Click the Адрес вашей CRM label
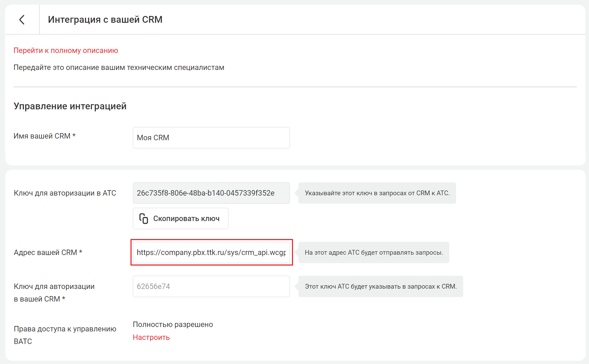589x364 pixels. (48, 253)
